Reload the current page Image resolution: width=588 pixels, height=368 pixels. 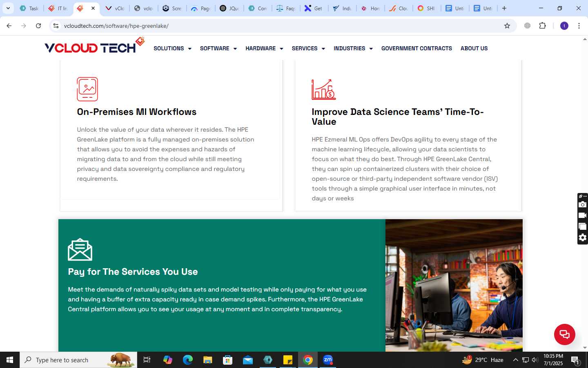[x=38, y=26]
